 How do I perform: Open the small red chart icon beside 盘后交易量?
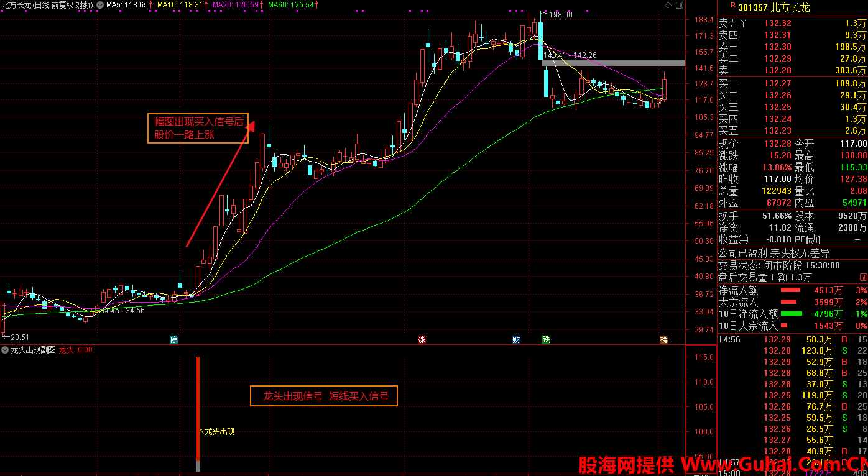pos(863,277)
